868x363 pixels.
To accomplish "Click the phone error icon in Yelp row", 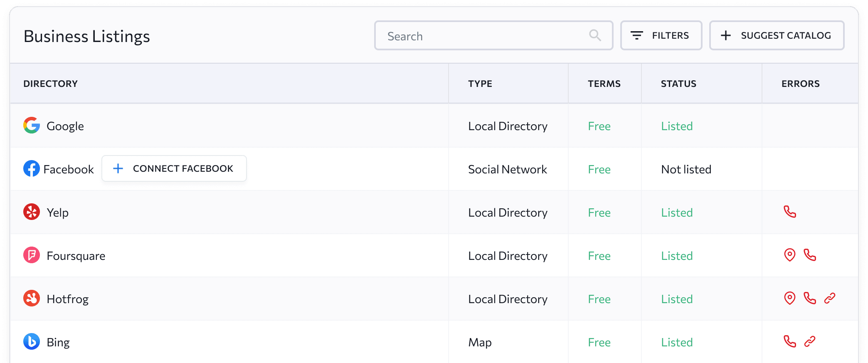I will click(x=790, y=212).
